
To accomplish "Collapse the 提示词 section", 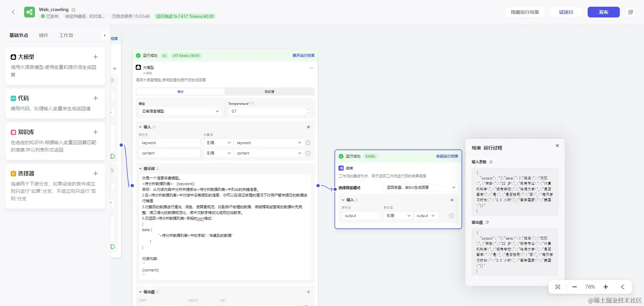I will pyautogui.click(x=141, y=169).
